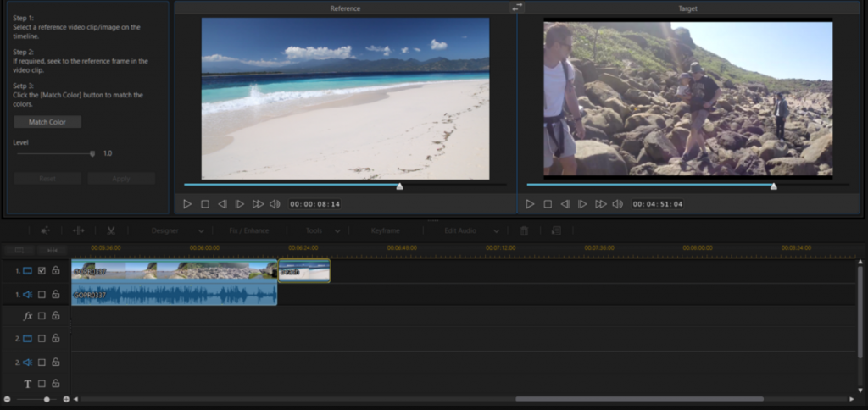This screenshot has width=868, height=410.
Task: Click the Match Color button
Action: pos(47,122)
